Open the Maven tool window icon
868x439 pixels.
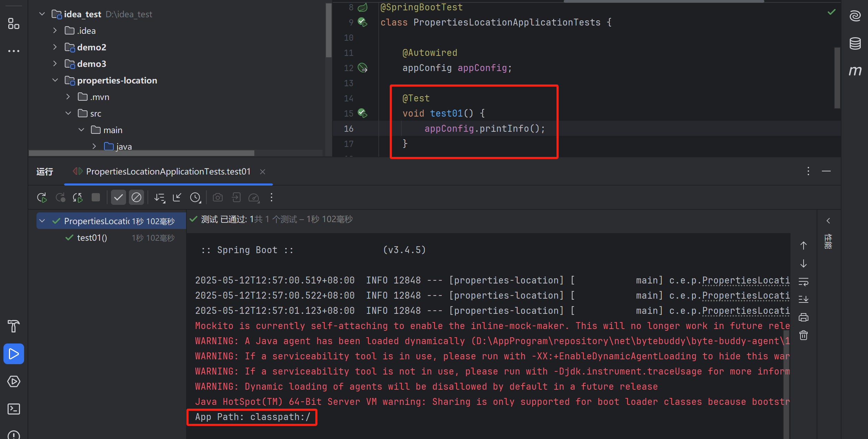point(855,71)
